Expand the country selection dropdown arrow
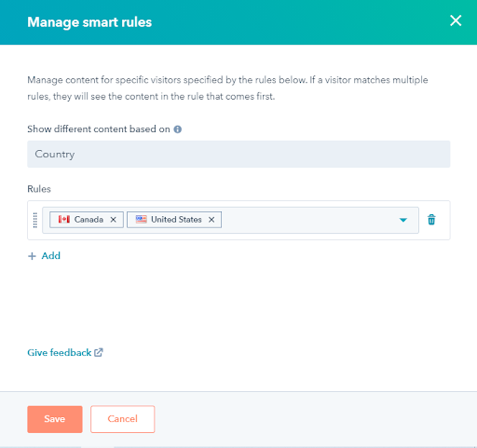477x448 pixels. [x=403, y=220]
